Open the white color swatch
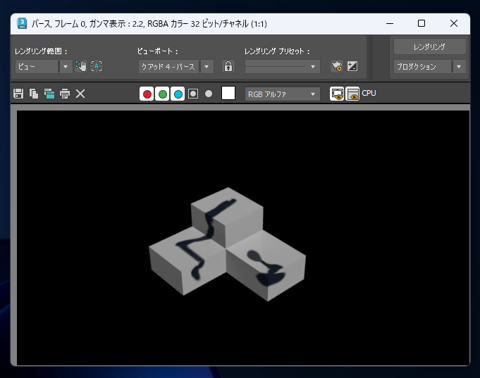Viewport: 480px width, 378px height. pyautogui.click(x=228, y=93)
